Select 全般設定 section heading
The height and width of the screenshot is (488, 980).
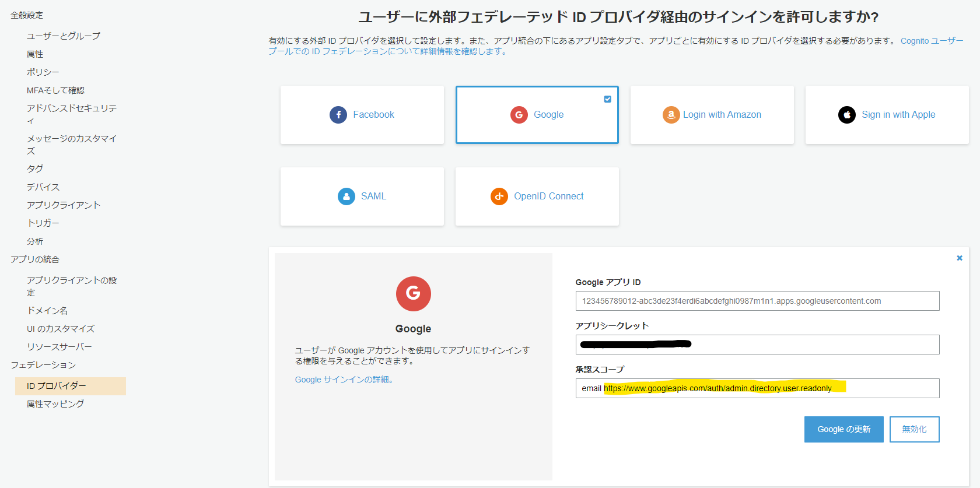(x=27, y=15)
